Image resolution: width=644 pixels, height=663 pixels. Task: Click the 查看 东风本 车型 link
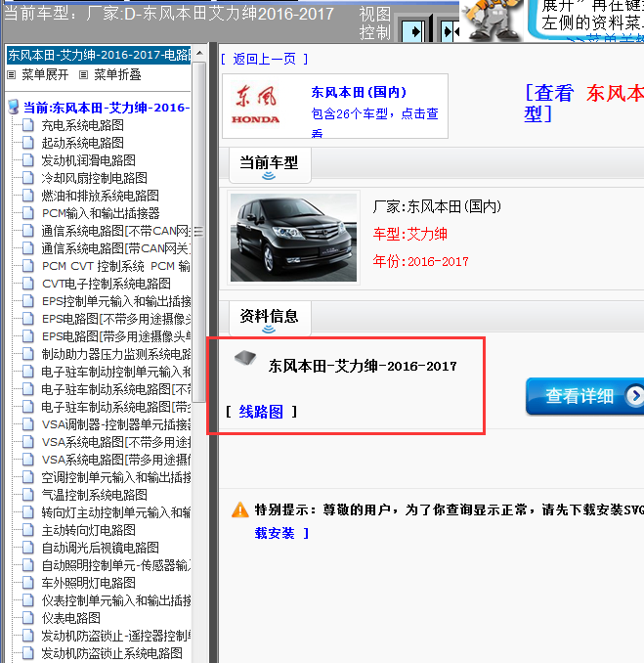[x=583, y=104]
